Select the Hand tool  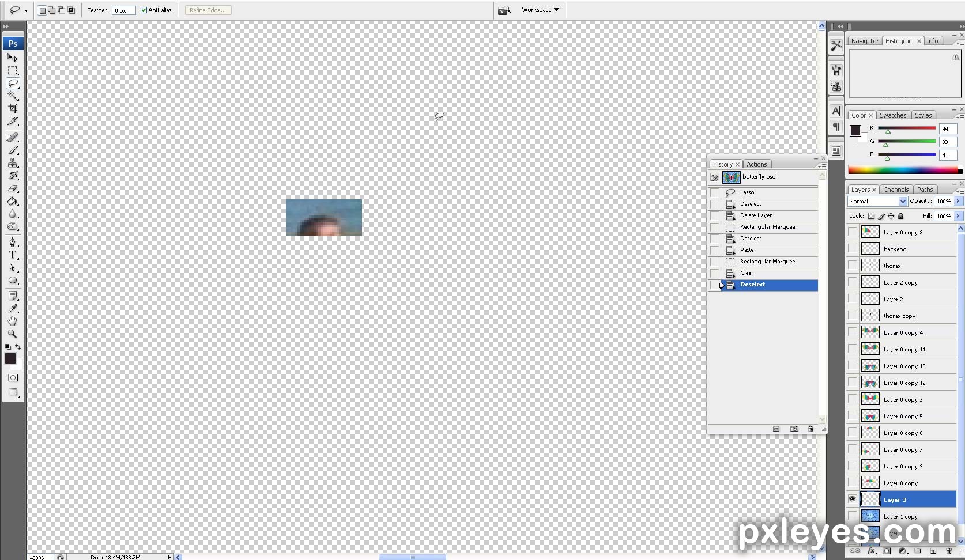pos(13,321)
